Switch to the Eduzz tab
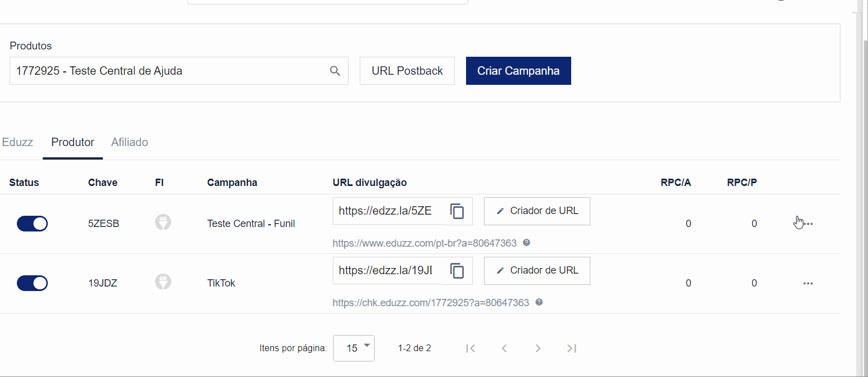 point(17,142)
